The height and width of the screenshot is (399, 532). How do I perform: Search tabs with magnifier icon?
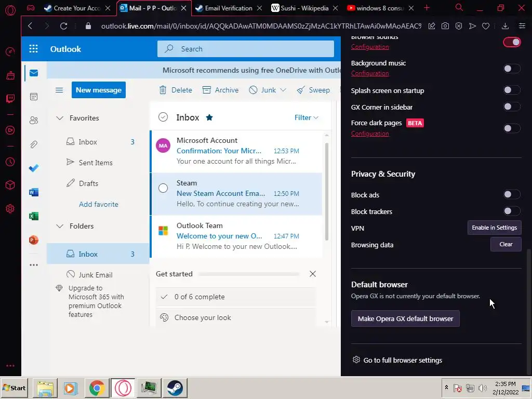coord(459,7)
